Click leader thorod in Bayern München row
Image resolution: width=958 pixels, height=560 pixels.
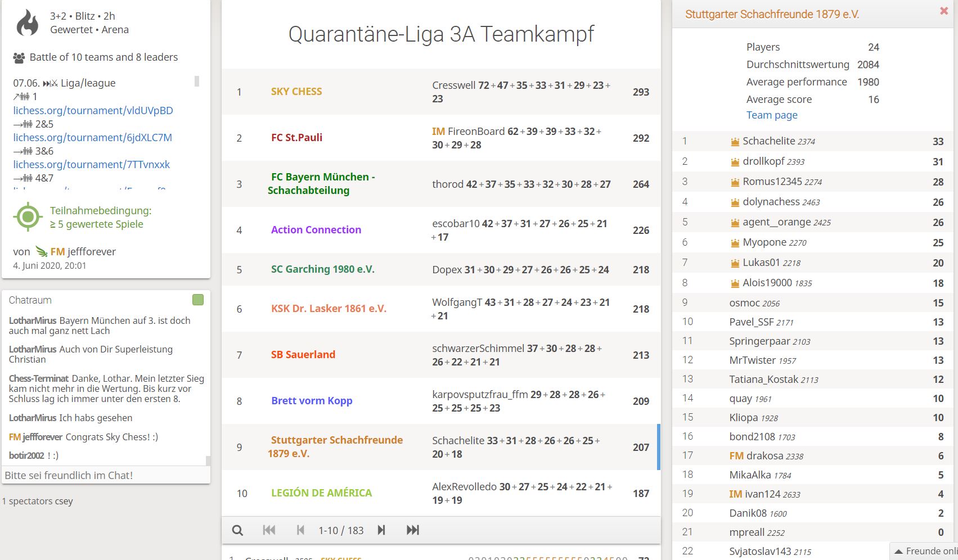tap(448, 184)
